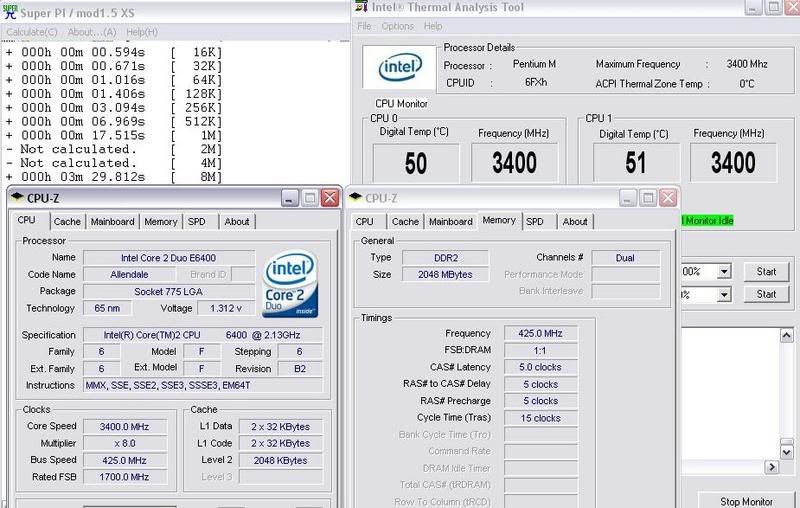This screenshot has height=508, width=800.
Task: Switch to About tab in left CPU-Z
Action: 237,221
